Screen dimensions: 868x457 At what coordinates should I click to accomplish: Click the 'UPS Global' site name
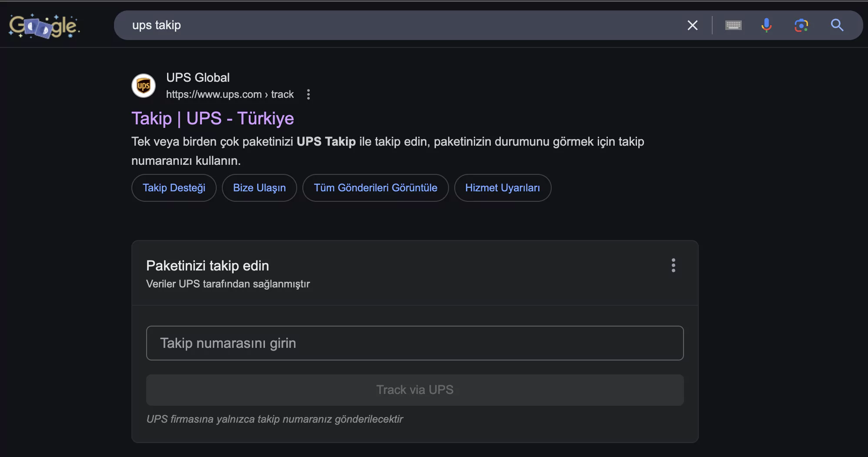(x=198, y=78)
